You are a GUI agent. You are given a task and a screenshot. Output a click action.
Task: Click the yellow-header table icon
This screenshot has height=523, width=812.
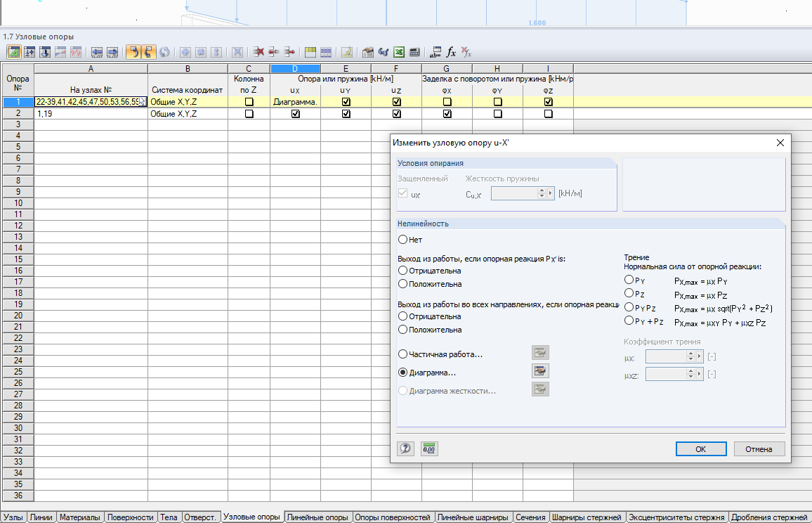(x=310, y=52)
